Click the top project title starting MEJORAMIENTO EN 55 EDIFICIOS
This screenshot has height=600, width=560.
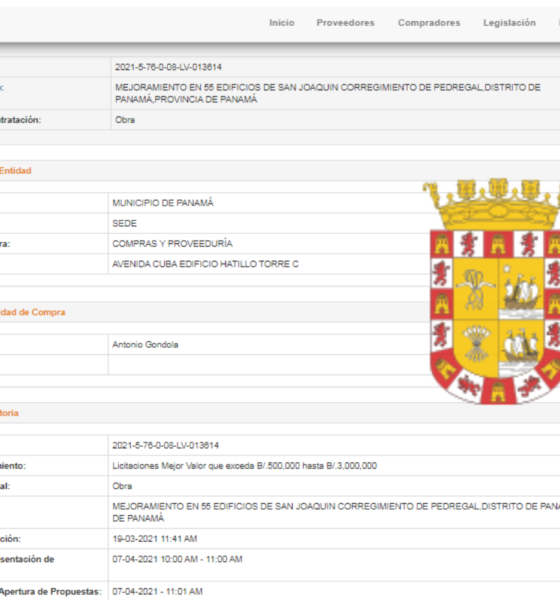[328, 93]
